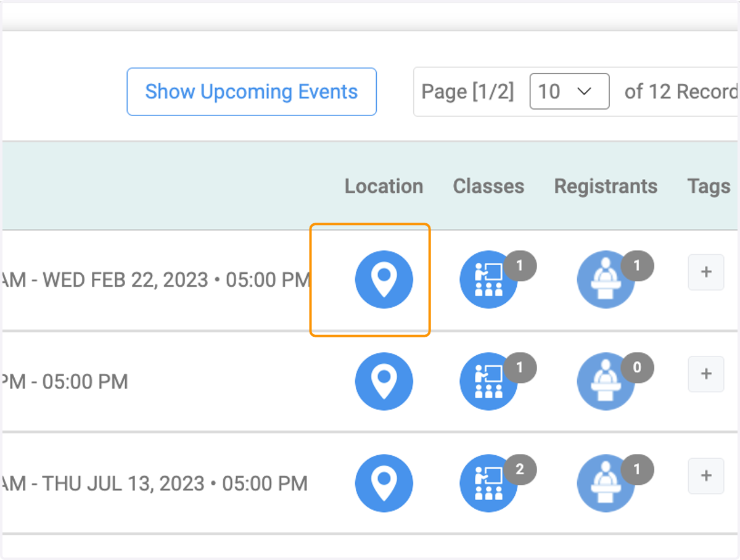This screenshot has height=560, width=740.
Task: Click the Classes column header
Action: 488,186
